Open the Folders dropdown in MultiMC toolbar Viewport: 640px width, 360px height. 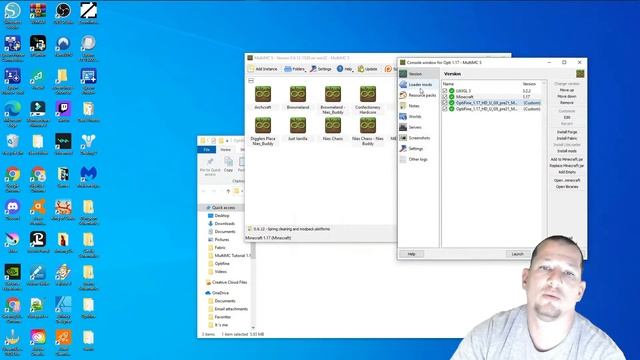[x=294, y=69]
